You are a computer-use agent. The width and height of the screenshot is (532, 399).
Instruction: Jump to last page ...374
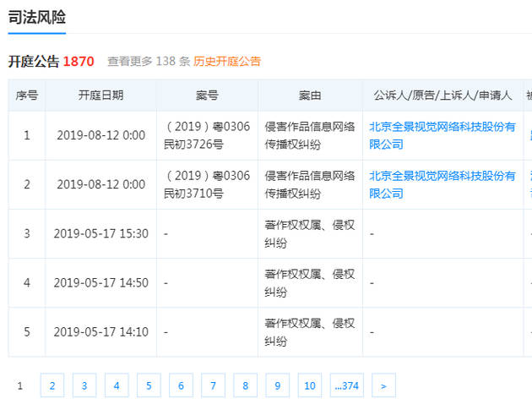(347, 385)
